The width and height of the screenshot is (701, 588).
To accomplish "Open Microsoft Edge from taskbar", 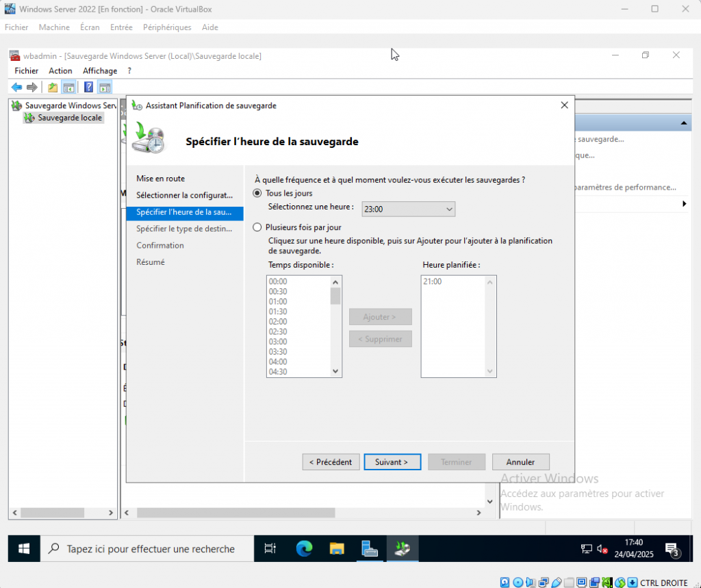I will (x=304, y=548).
